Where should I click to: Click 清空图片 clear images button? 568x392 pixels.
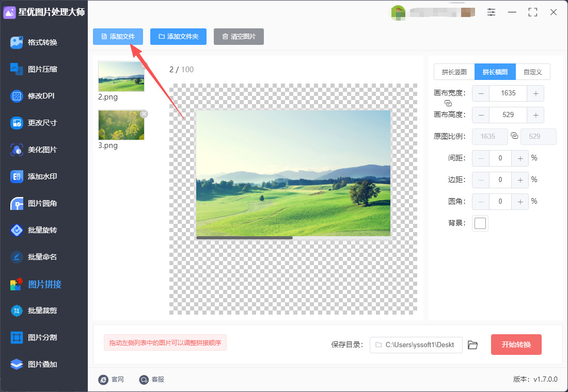coord(239,37)
